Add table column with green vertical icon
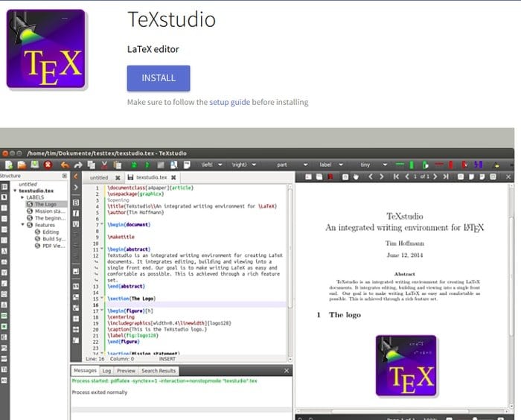521x420 pixels. 412,165
